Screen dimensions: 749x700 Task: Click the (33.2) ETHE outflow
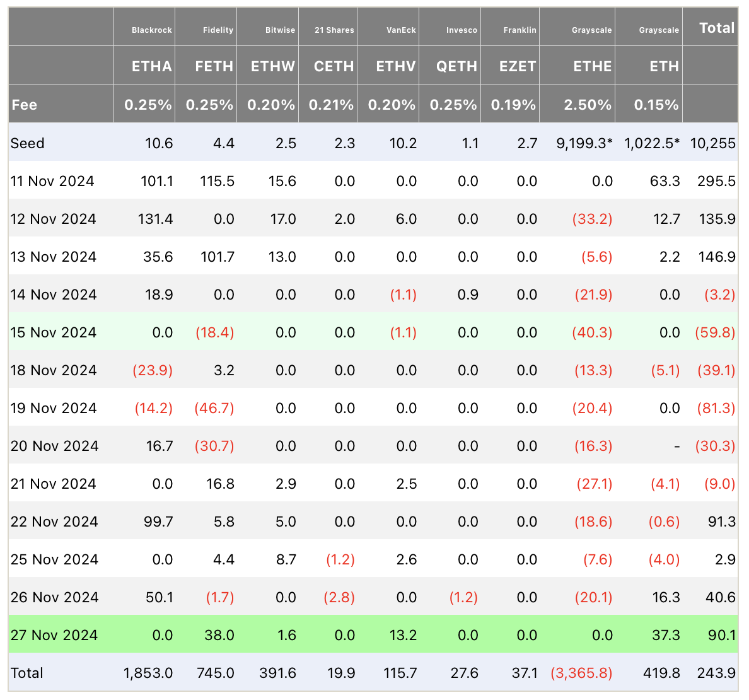point(592,219)
